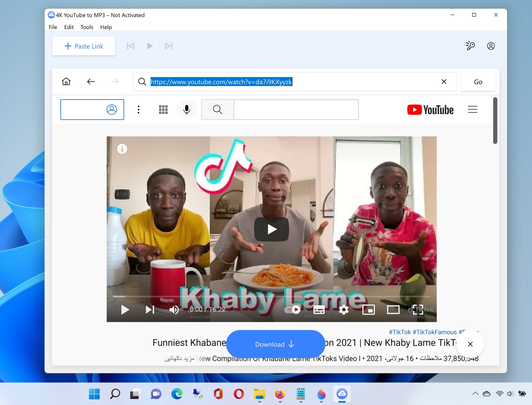Navigate back with the left arrow
Image resolution: width=532 pixels, height=405 pixels.
(91, 81)
